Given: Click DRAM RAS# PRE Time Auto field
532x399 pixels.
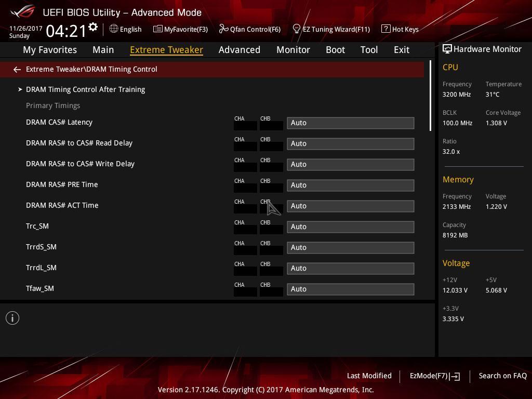Looking at the screenshot, I should pos(351,185).
